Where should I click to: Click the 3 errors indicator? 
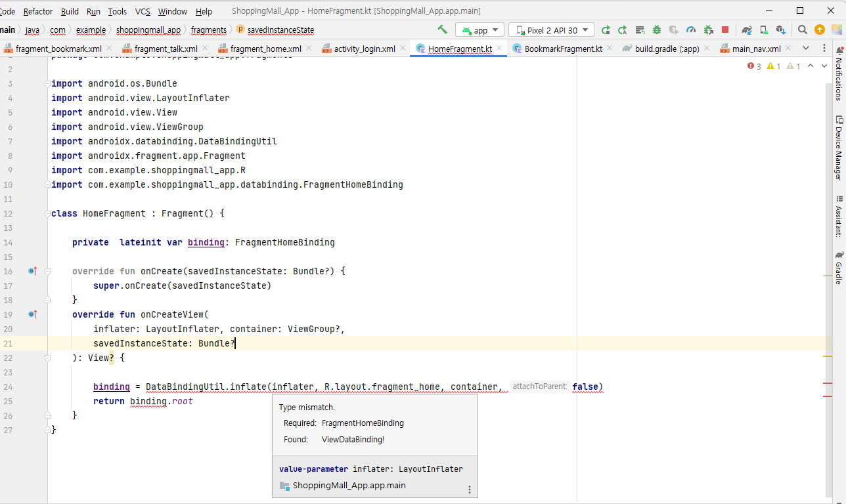point(754,66)
